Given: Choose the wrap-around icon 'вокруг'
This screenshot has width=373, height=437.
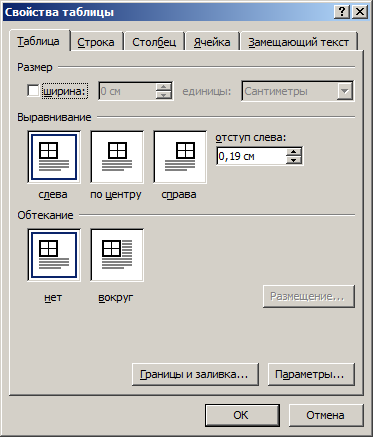Looking at the screenshot, I should pos(117,255).
